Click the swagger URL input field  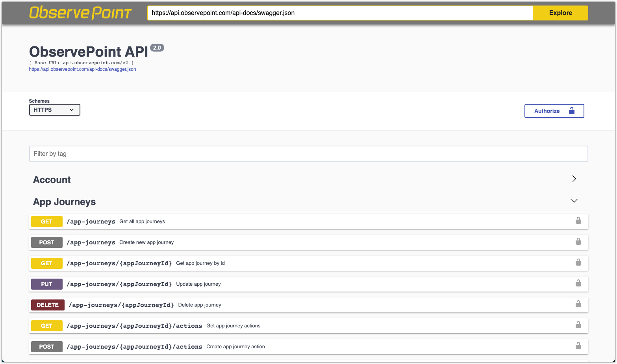(340, 13)
